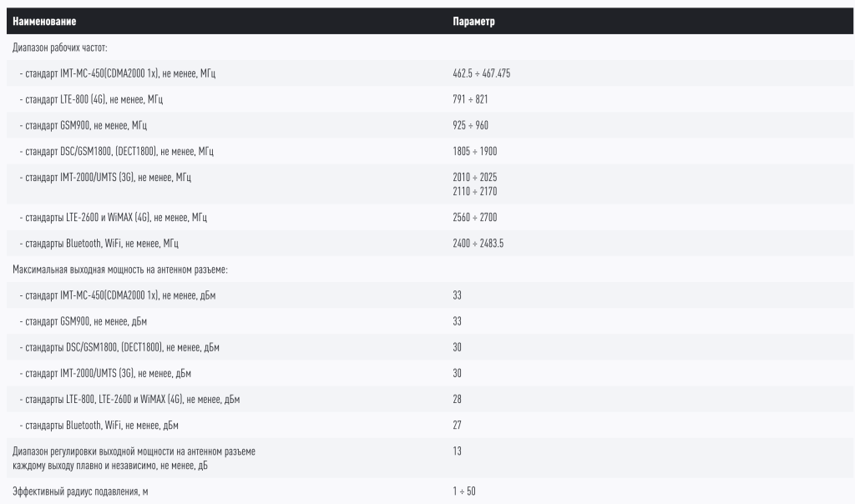Click the 2400 ÷ 2483.5 frequency value
The height and width of the screenshot is (504, 855).
478,243
